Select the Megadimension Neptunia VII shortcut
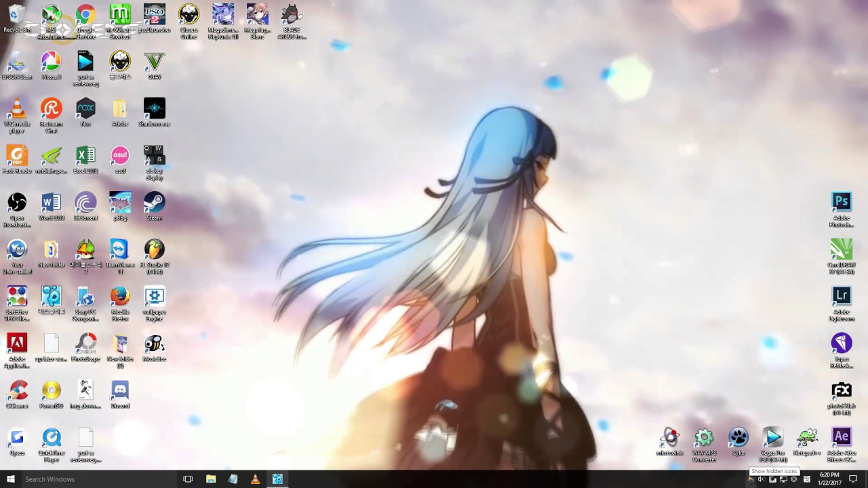Viewport: 868px width, 488px height. click(223, 22)
